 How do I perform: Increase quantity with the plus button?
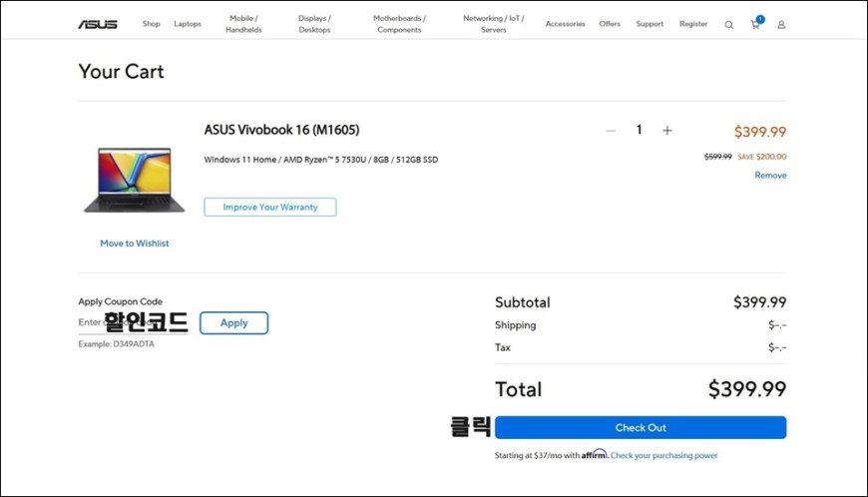point(667,131)
